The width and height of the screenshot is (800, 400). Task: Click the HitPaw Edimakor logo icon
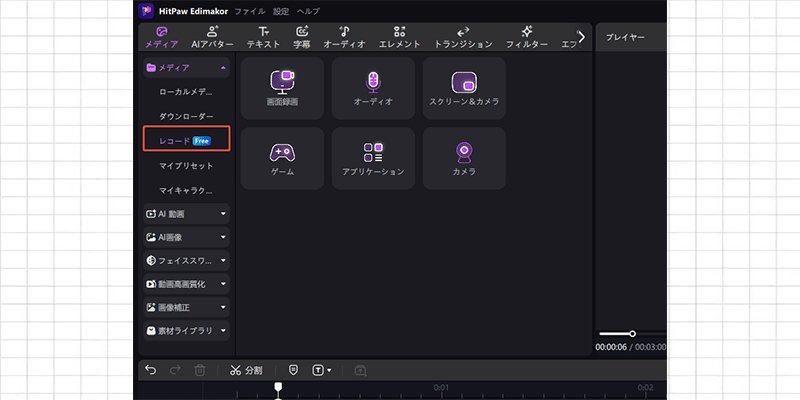click(146, 11)
